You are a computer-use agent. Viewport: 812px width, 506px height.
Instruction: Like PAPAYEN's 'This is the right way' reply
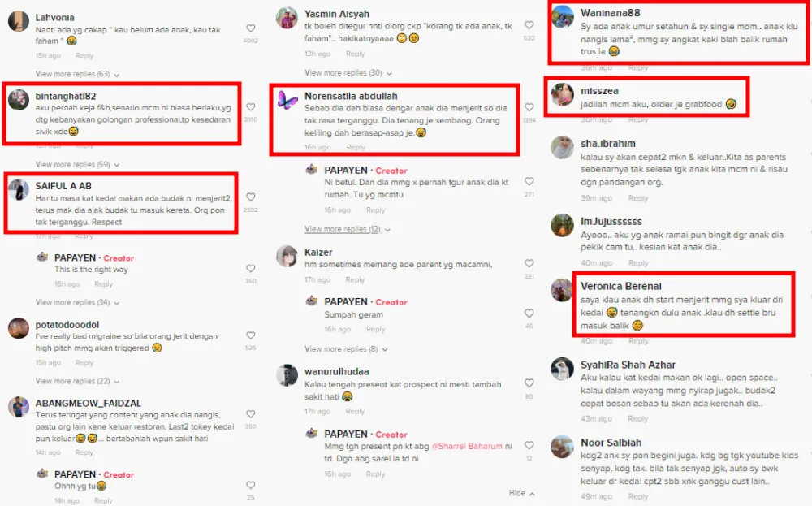(x=251, y=268)
